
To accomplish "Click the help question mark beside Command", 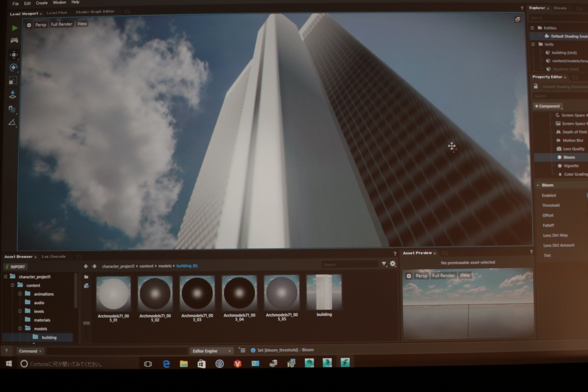I will click(6, 351).
